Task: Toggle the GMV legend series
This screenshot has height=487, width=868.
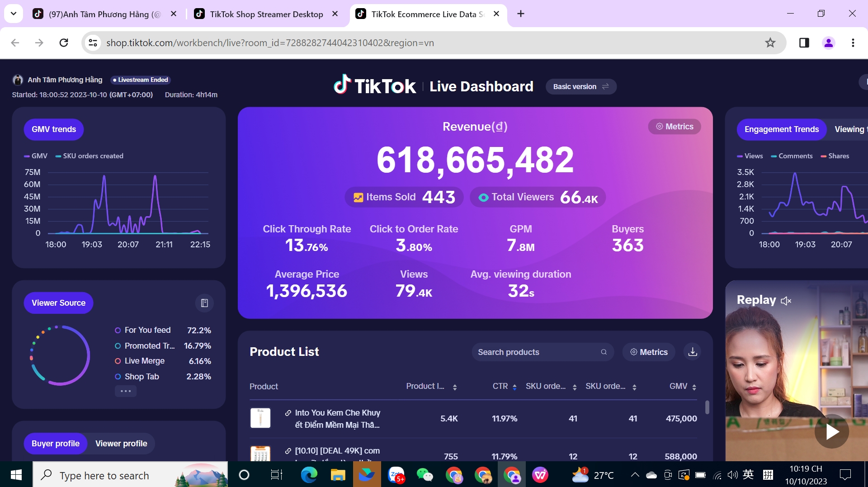Action: [x=36, y=156]
